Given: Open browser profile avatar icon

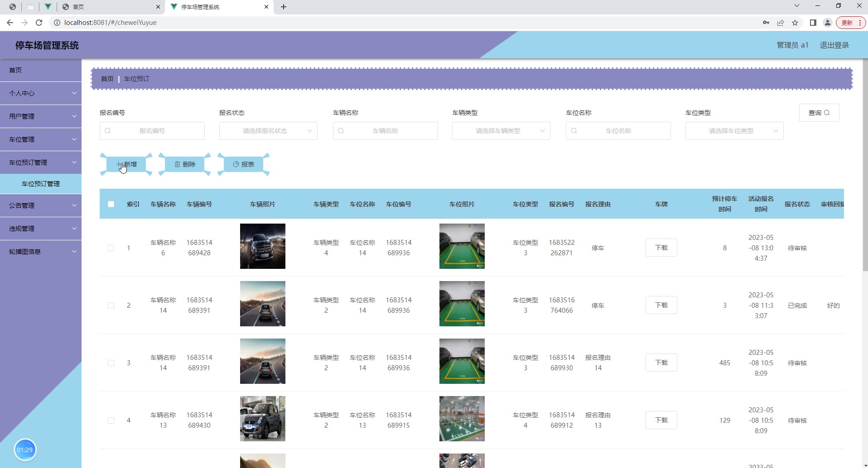Looking at the screenshot, I should (x=827, y=23).
